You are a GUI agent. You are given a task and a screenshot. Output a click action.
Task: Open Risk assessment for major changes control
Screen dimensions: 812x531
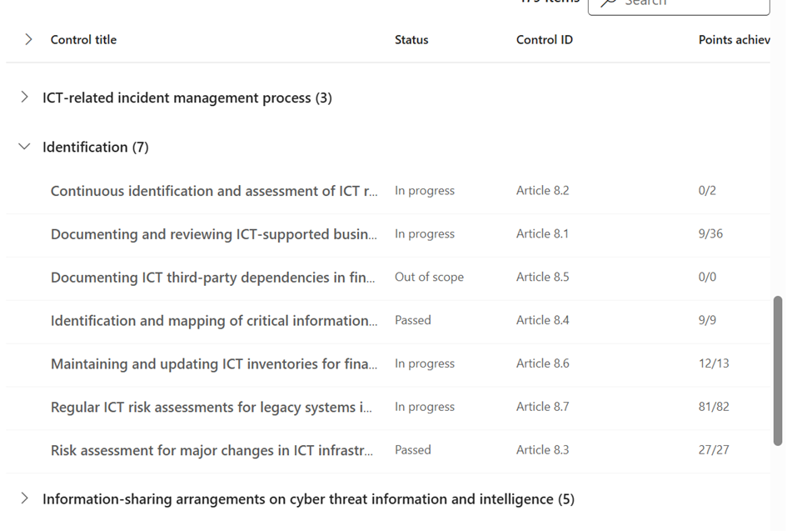pos(212,450)
